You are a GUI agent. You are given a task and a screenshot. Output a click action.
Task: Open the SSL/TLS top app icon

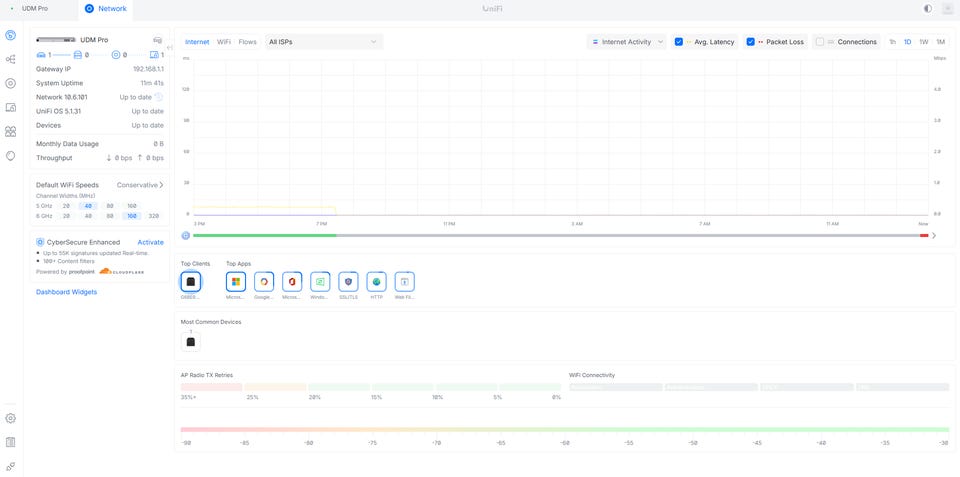(348, 282)
